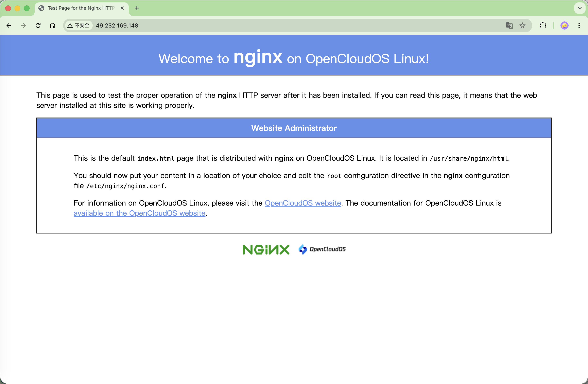
Task: Click the OpenCloudOS logo image
Action: 322,249
